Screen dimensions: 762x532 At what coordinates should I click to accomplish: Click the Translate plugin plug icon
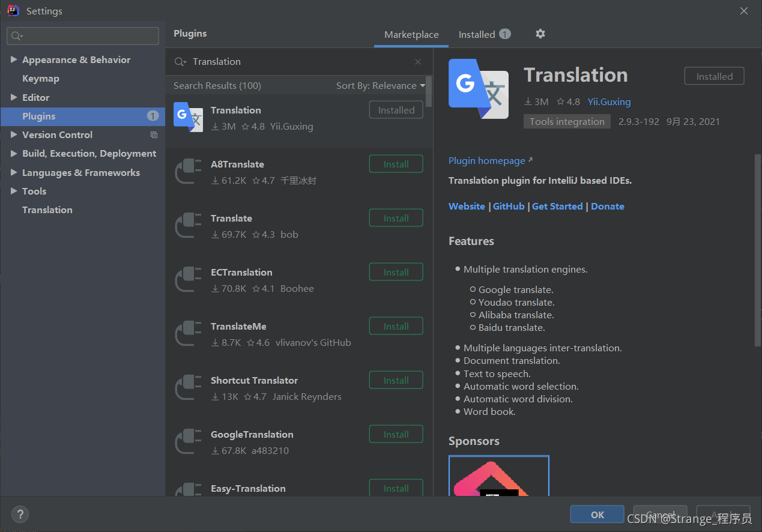(x=189, y=225)
